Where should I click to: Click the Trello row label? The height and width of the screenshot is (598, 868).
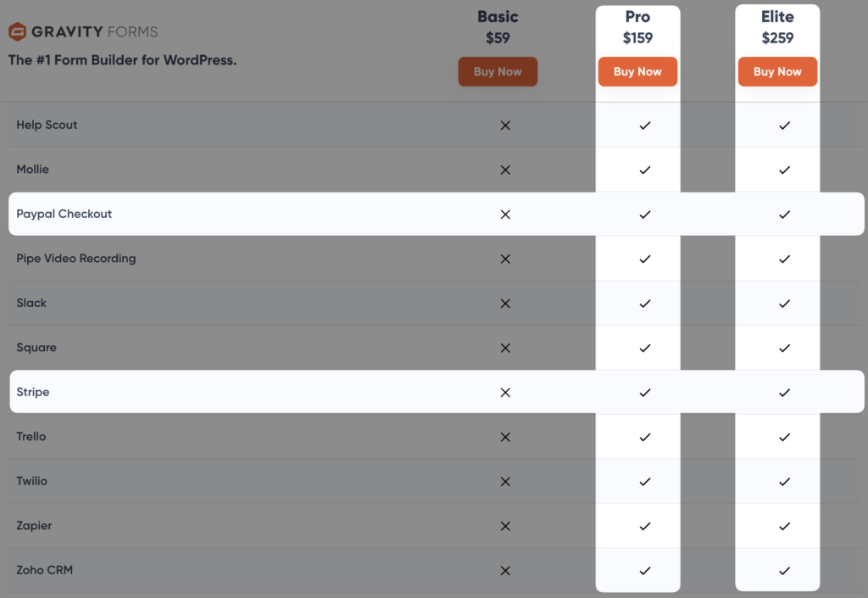(x=31, y=436)
